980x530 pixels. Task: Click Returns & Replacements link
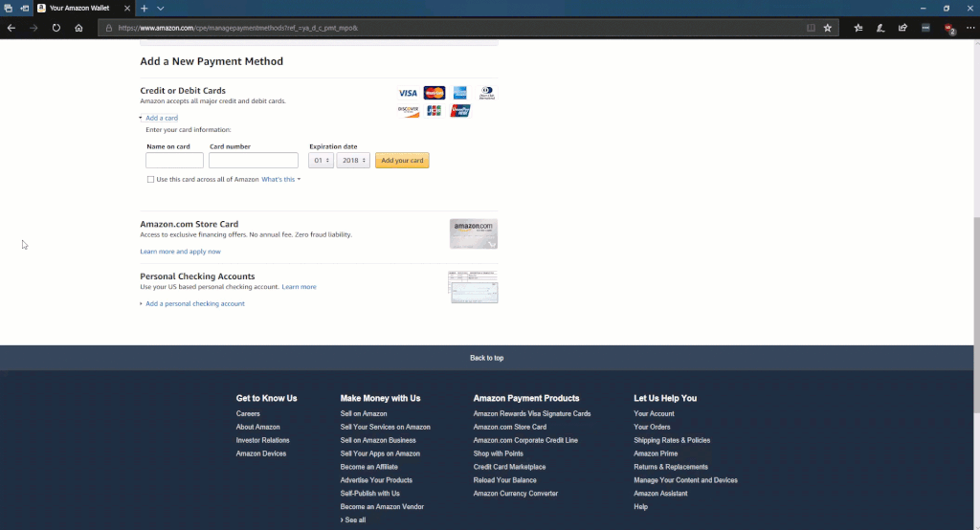click(671, 467)
